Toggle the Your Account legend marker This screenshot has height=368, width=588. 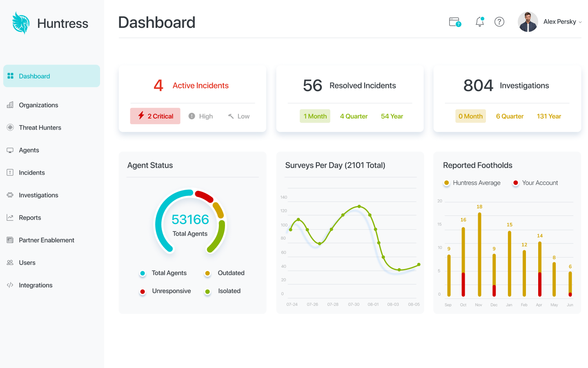pyautogui.click(x=516, y=183)
